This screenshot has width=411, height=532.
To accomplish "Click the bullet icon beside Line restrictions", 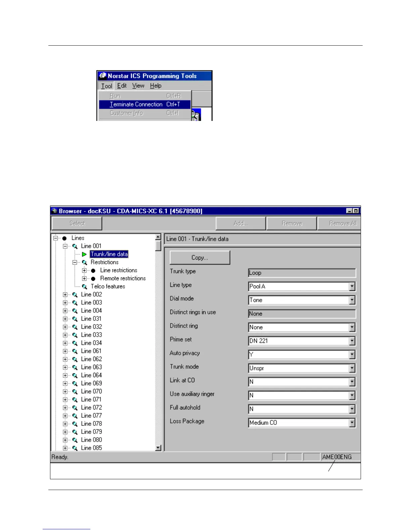I will point(93,270).
